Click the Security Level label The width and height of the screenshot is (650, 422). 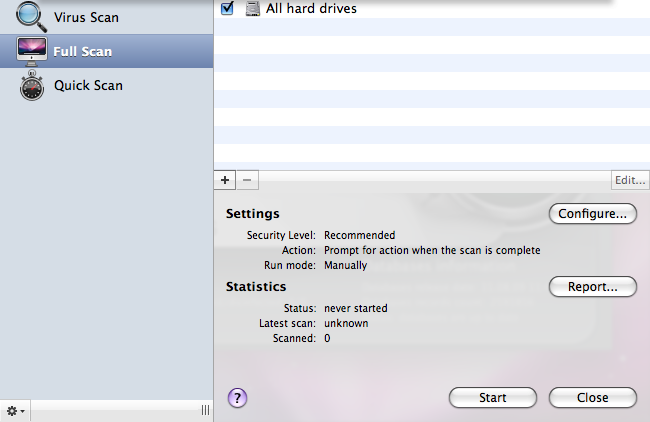(281, 235)
